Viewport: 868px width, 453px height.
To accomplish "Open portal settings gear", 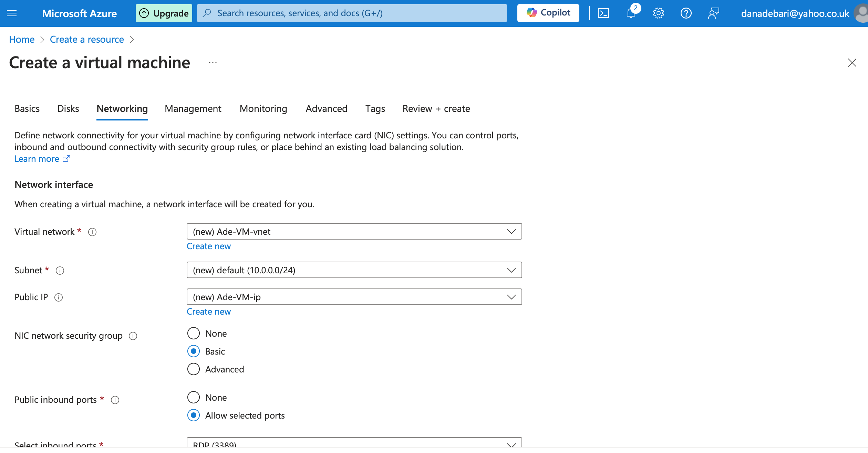I will (x=658, y=13).
